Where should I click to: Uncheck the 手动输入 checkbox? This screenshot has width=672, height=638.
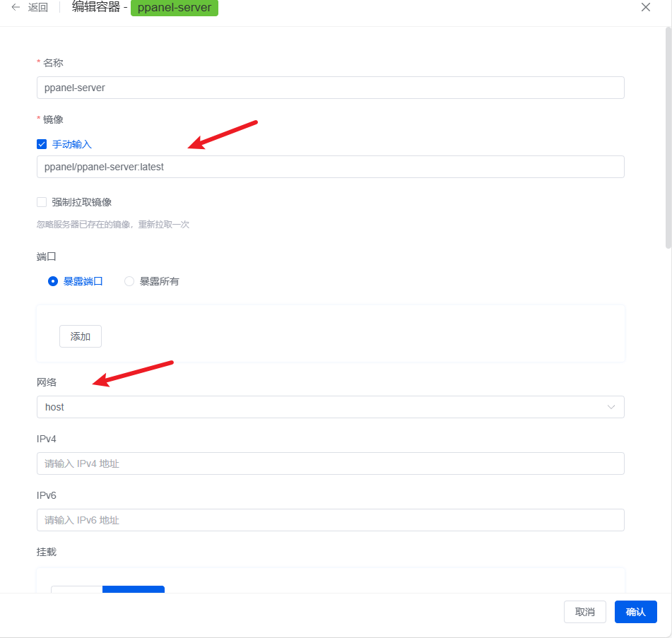[x=42, y=144]
